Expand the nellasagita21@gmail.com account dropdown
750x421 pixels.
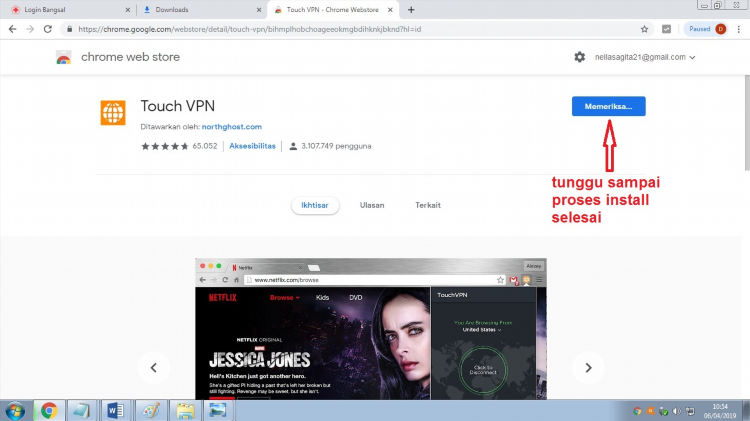(645, 57)
